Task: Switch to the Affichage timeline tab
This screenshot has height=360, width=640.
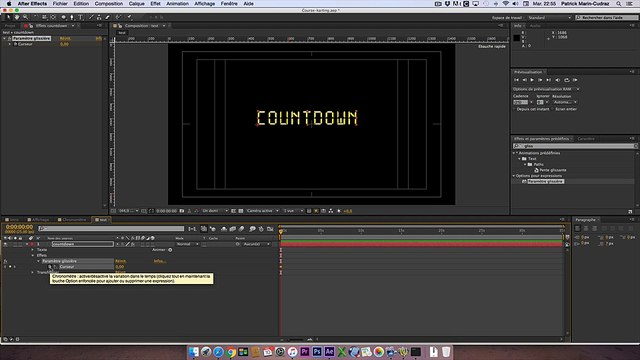Action: tap(40, 220)
